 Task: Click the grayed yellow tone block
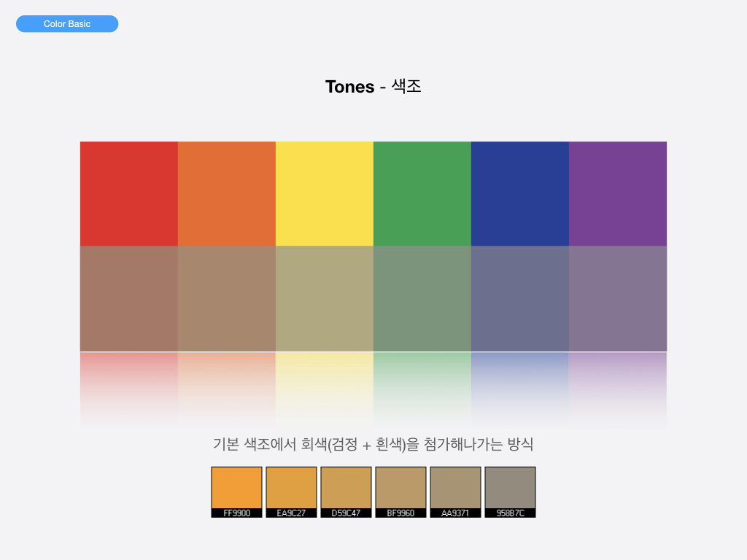tap(324, 298)
